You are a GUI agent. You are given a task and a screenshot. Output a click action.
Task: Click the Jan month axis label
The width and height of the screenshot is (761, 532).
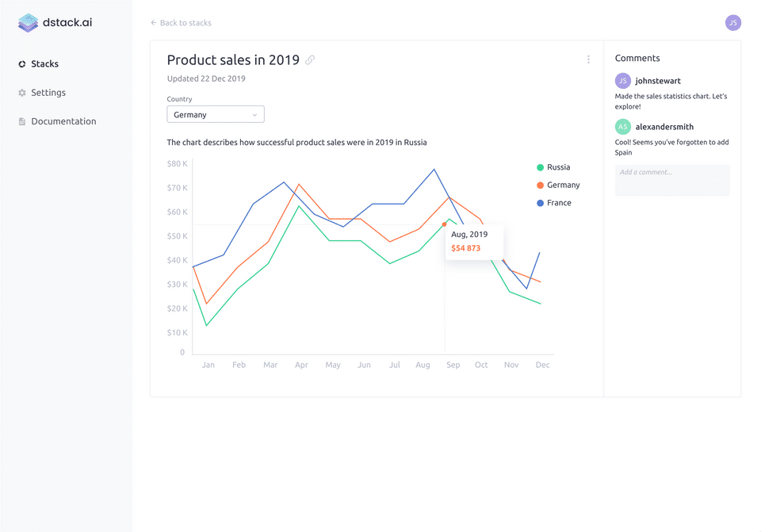tap(208, 365)
